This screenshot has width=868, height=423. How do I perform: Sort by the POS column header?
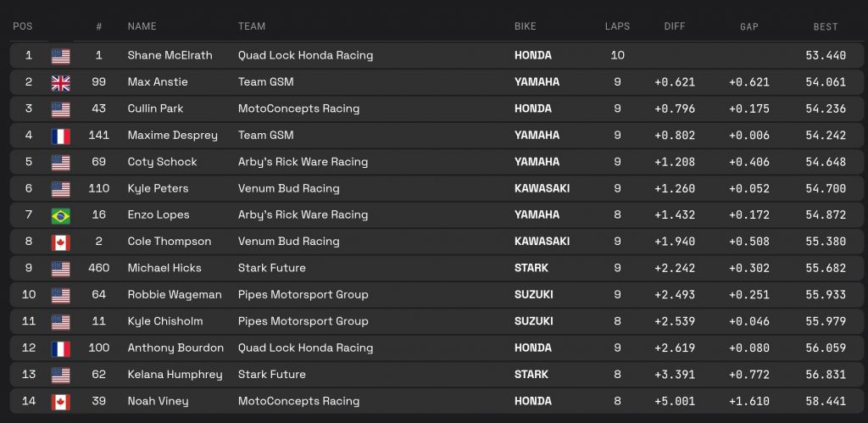22,26
